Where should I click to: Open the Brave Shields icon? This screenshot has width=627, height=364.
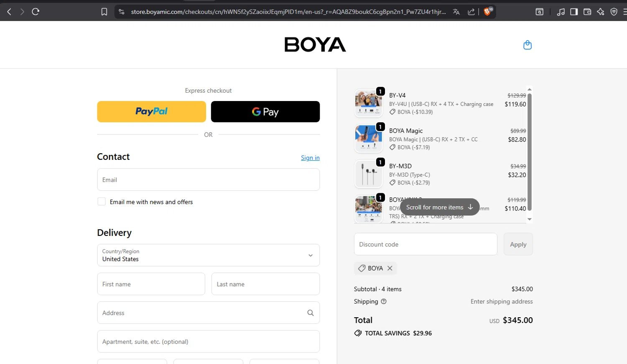487,11
